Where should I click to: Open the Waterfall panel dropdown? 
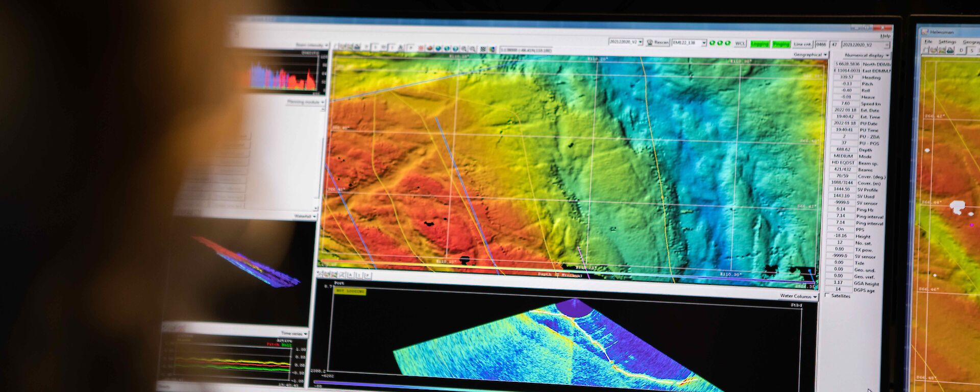point(305,216)
